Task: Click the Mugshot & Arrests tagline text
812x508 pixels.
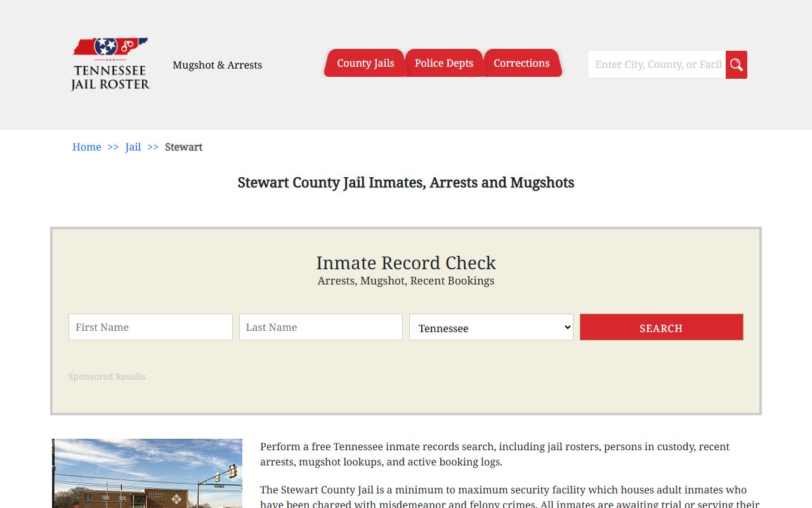Action: coord(218,65)
